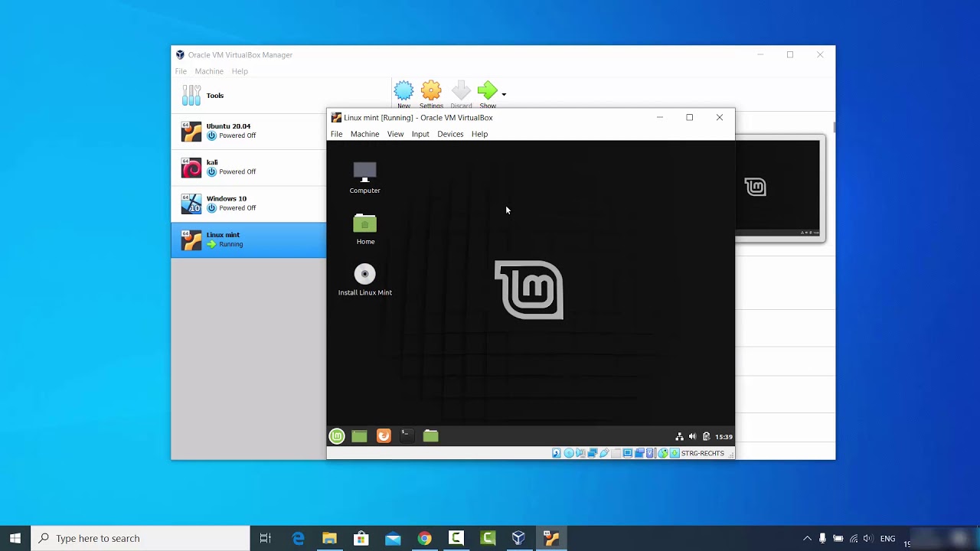Minimize the Linux mint VM window
Image resolution: width=980 pixels, height=551 pixels.
(x=659, y=118)
